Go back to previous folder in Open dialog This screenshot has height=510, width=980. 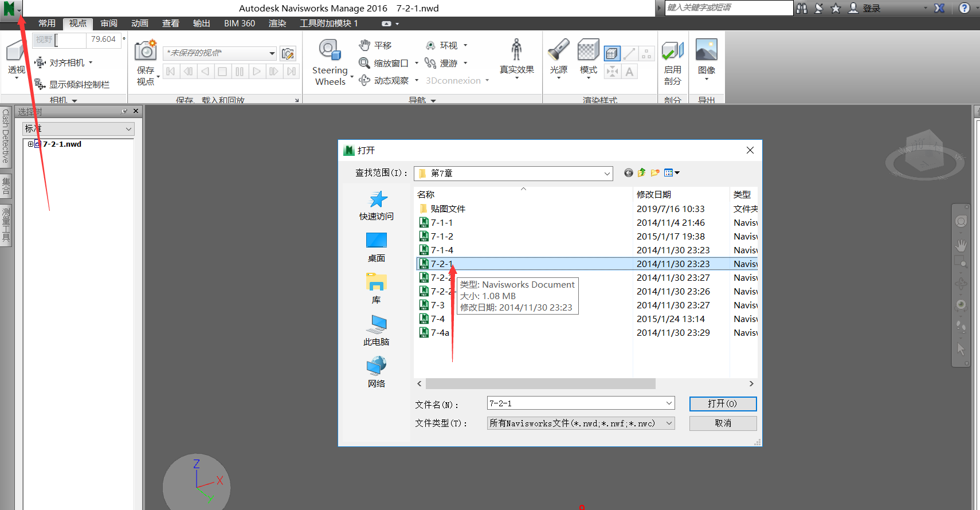[629, 172]
